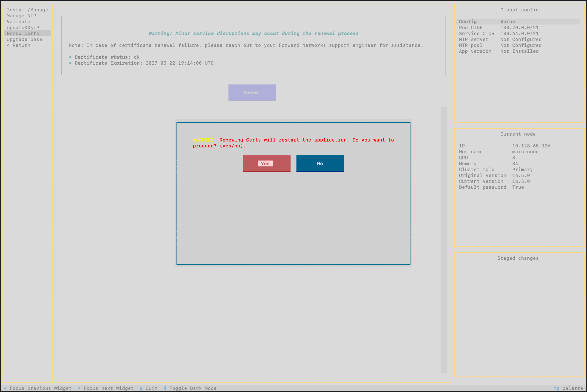Screen dimensions: 587x392
Task: Click the Value column header
Action: point(508,22)
